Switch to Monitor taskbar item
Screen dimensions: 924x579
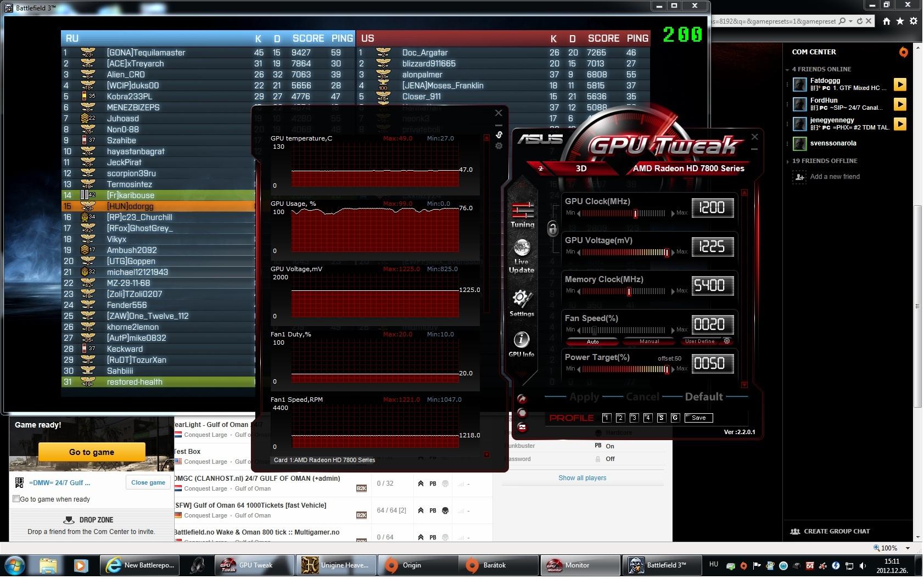(x=580, y=565)
